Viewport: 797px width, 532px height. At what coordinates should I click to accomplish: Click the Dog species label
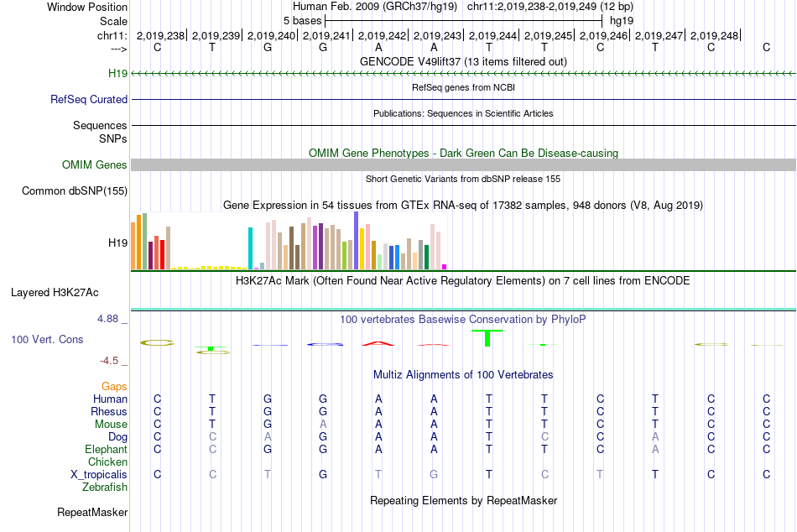coord(117,436)
